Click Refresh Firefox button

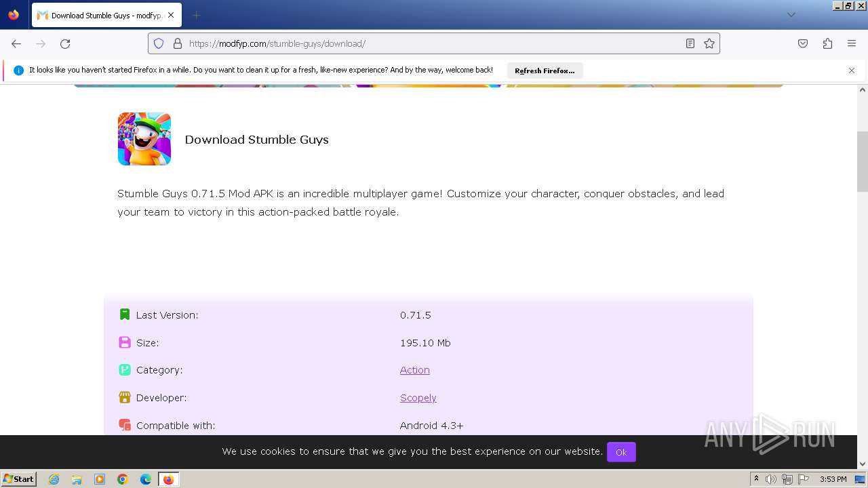pyautogui.click(x=545, y=70)
